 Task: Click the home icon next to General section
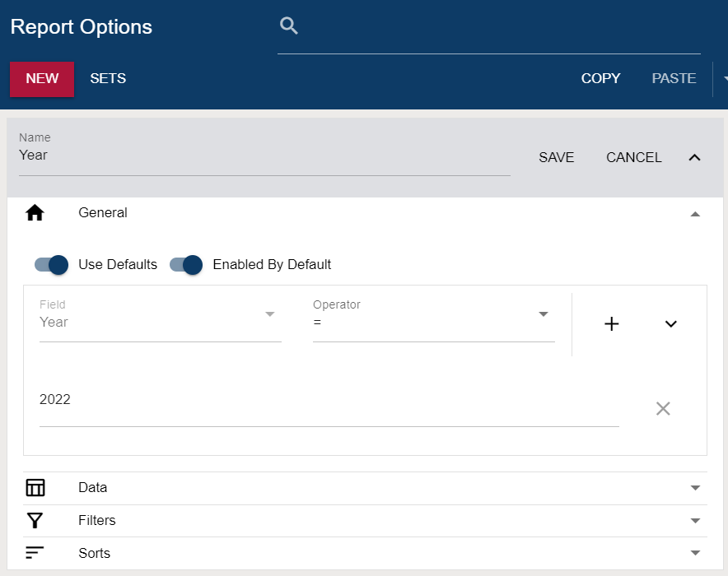pos(35,212)
